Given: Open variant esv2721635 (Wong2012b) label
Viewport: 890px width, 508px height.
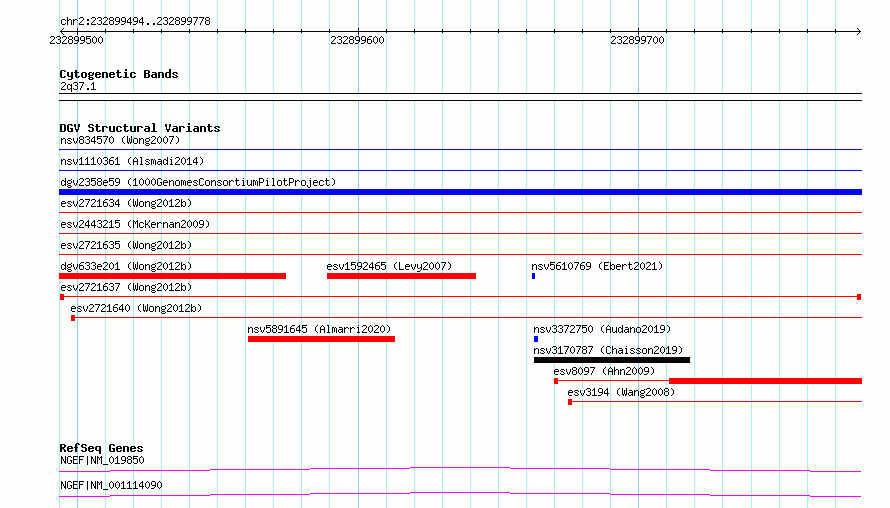Looking at the screenshot, I should coord(126,245).
